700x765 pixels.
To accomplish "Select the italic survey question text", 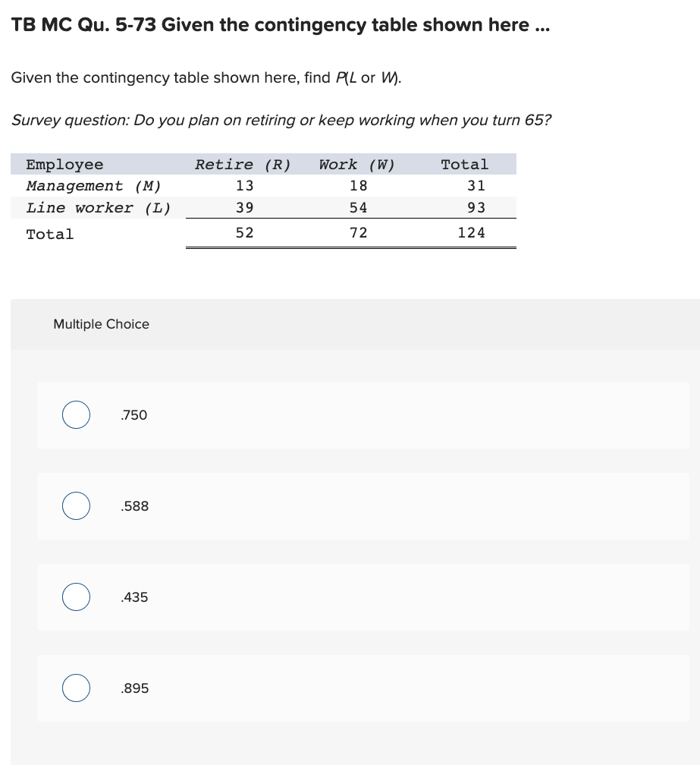I will 281,120.
